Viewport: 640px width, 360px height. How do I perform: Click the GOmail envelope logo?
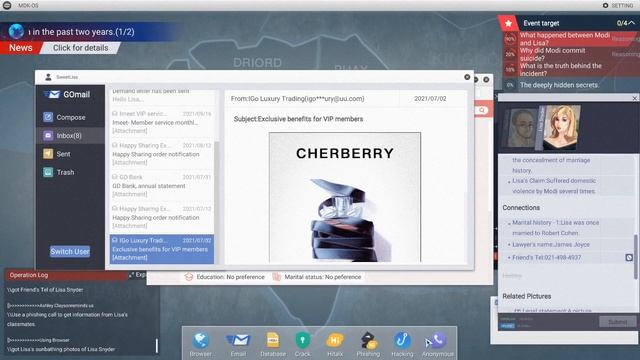pos(52,94)
